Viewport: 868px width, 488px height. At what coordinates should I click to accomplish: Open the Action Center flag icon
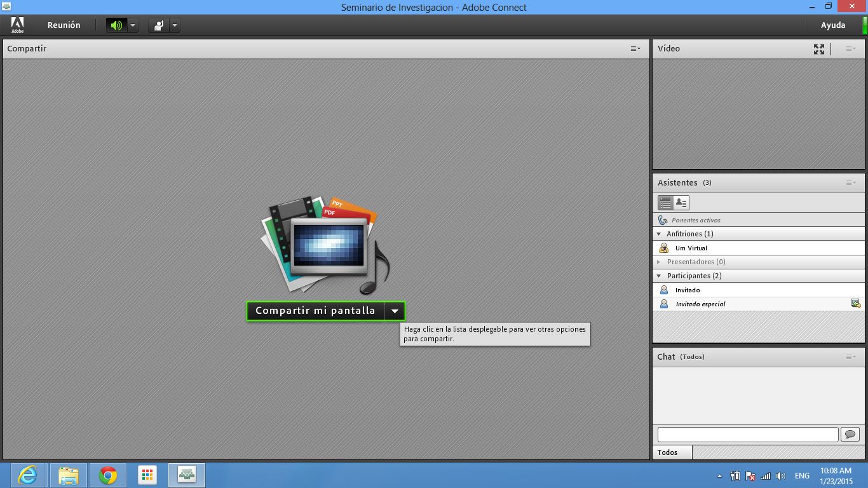(x=750, y=476)
